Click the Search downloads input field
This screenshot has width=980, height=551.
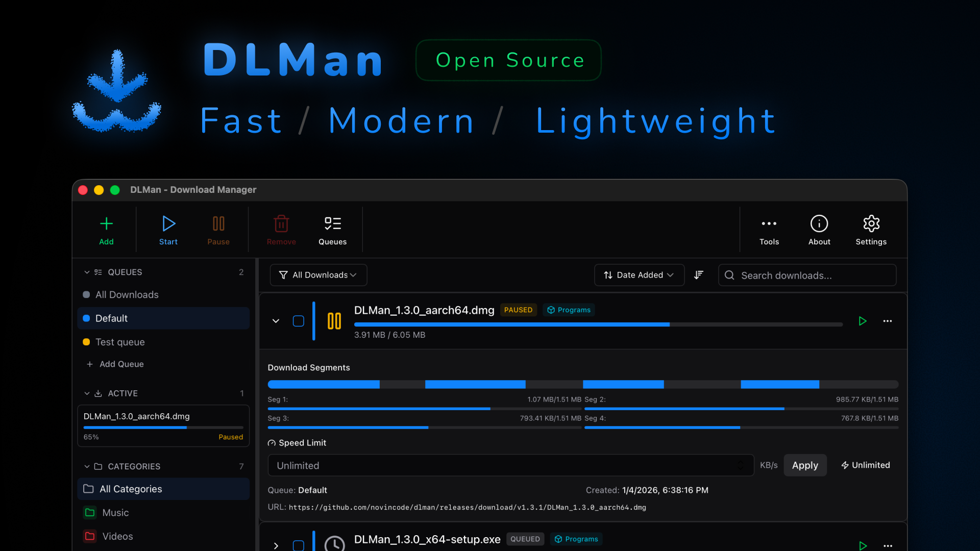806,275
